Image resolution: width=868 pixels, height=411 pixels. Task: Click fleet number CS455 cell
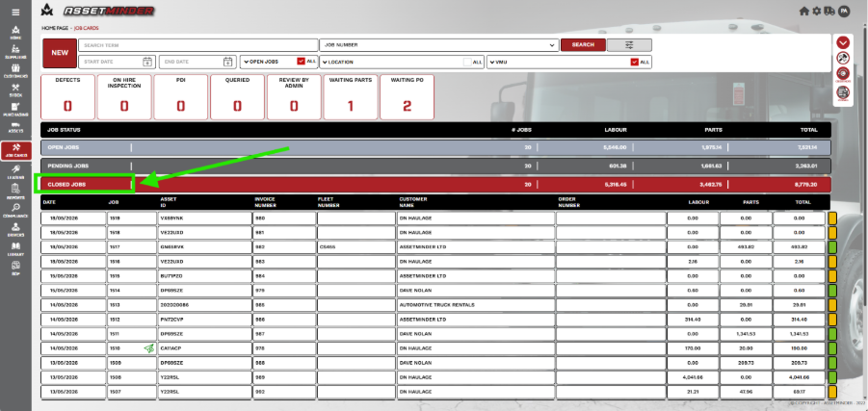(x=355, y=246)
